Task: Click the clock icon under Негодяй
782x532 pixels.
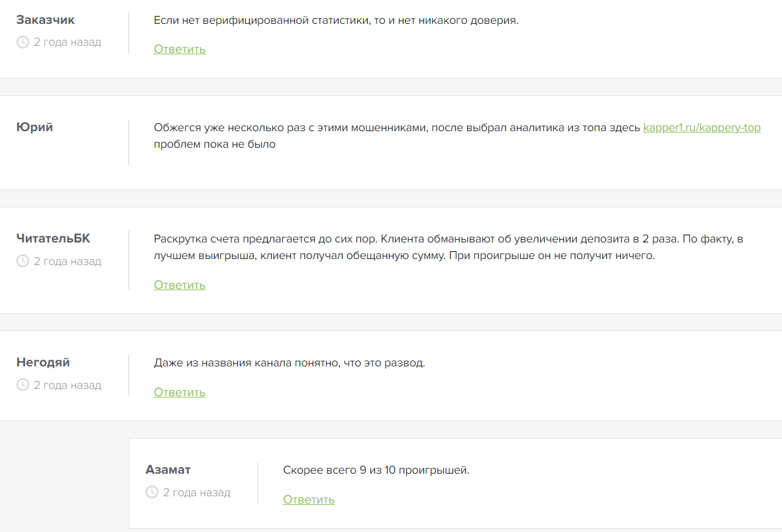Action: [x=23, y=385]
